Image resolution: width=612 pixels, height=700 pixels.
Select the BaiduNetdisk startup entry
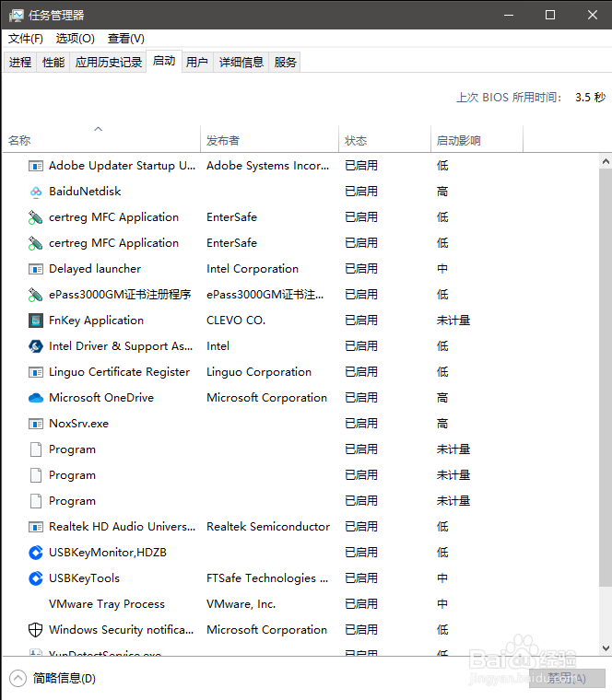pos(300,192)
